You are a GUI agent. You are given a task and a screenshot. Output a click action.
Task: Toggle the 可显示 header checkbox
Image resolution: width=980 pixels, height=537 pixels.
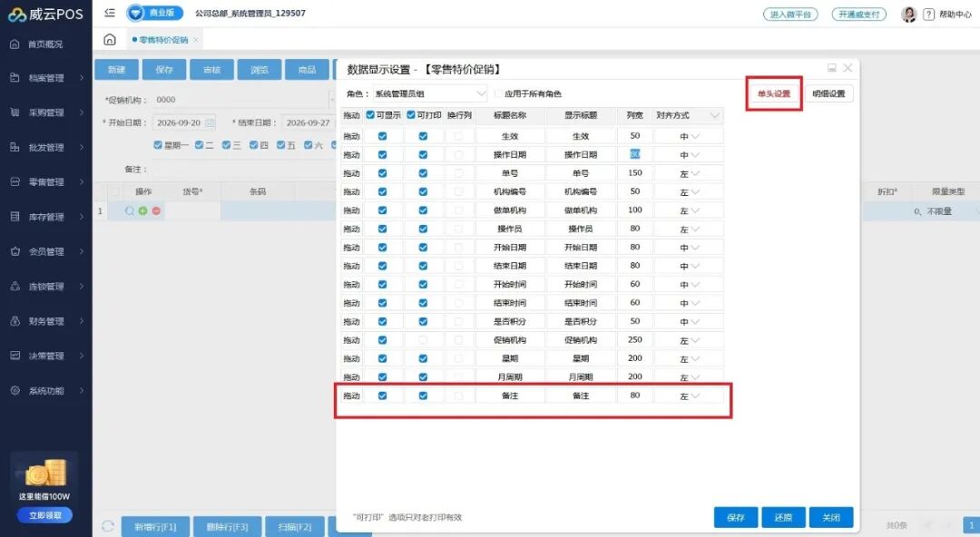[370, 115]
